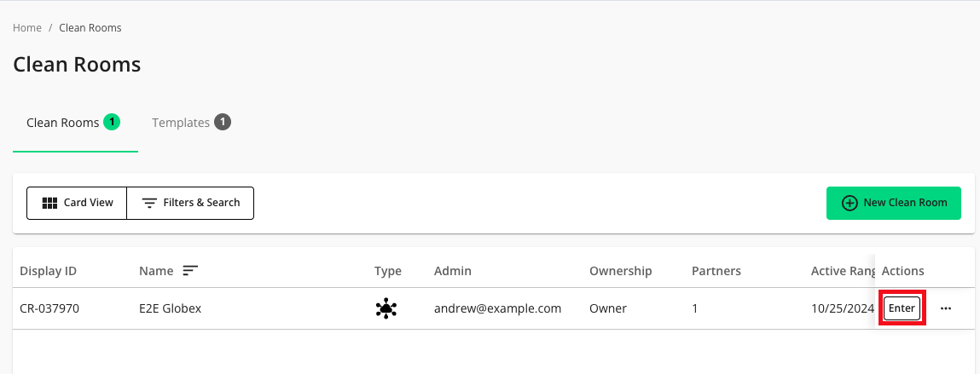This screenshot has height=374, width=980.
Task: Open the three-dot row actions menu
Action: pyautogui.click(x=945, y=308)
